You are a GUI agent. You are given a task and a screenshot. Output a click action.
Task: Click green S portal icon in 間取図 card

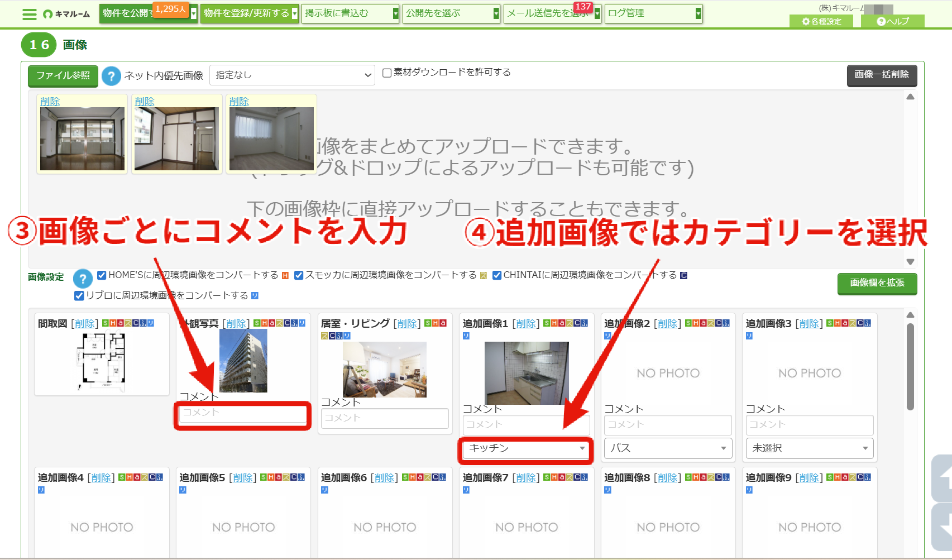point(106,323)
